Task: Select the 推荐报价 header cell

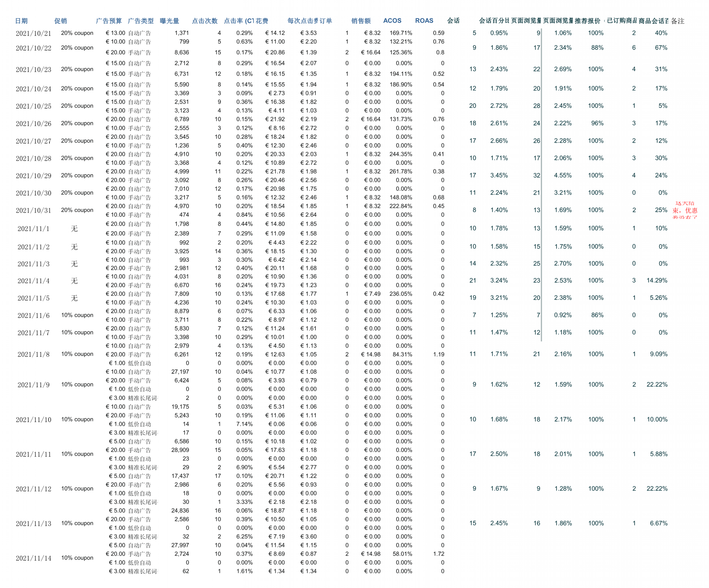Action: (x=587, y=21)
